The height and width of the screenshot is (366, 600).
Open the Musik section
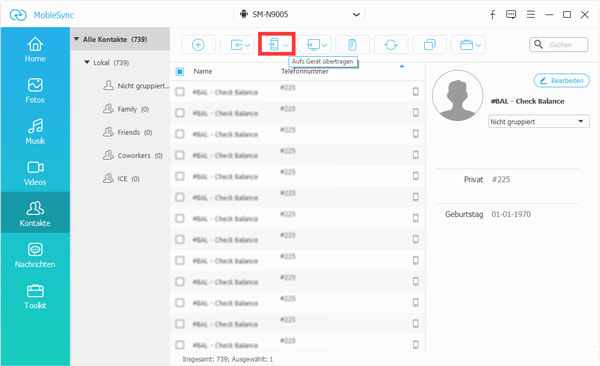point(35,132)
